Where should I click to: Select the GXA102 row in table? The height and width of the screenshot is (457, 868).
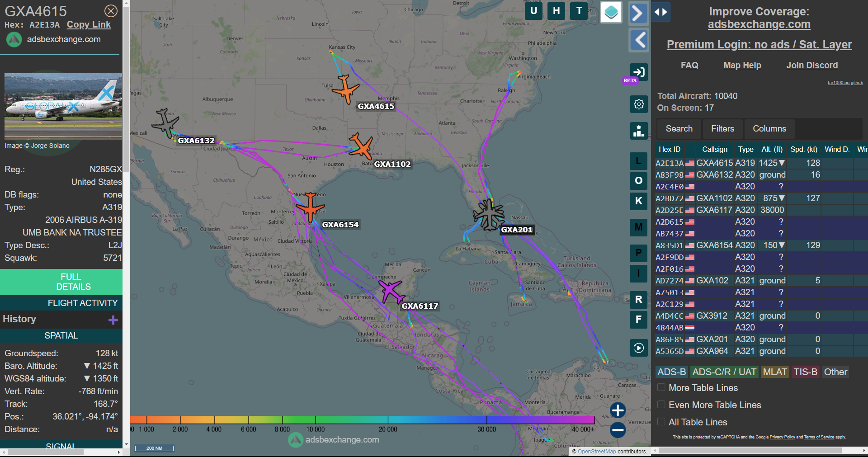click(761, 281)
